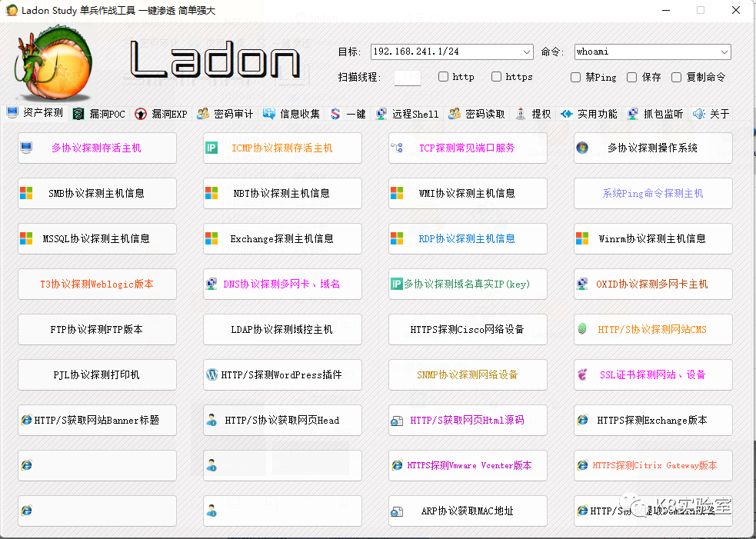Click the Windows flag icon on Winrm协议探测主机信息

click(x=582, y=238)
